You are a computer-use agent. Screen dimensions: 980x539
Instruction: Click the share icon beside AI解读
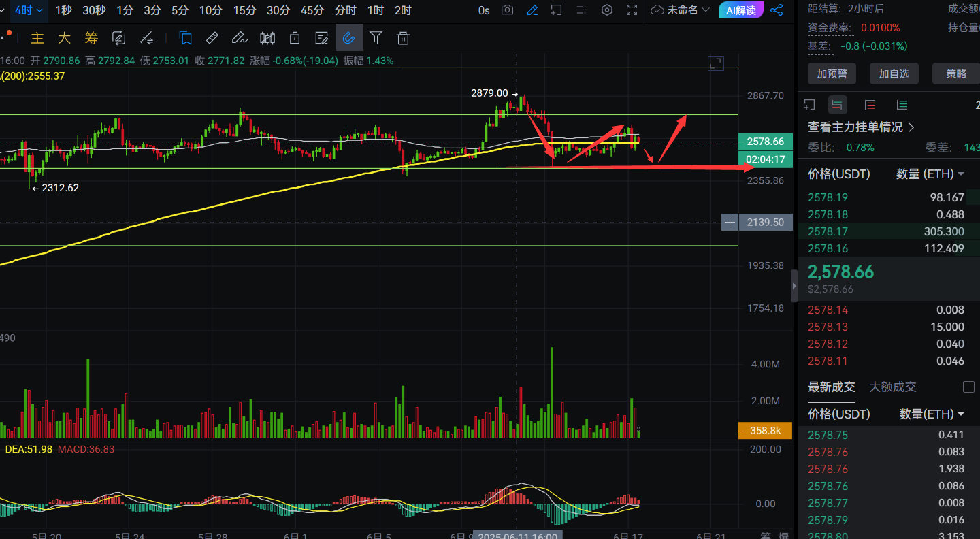tap(777, 10)
